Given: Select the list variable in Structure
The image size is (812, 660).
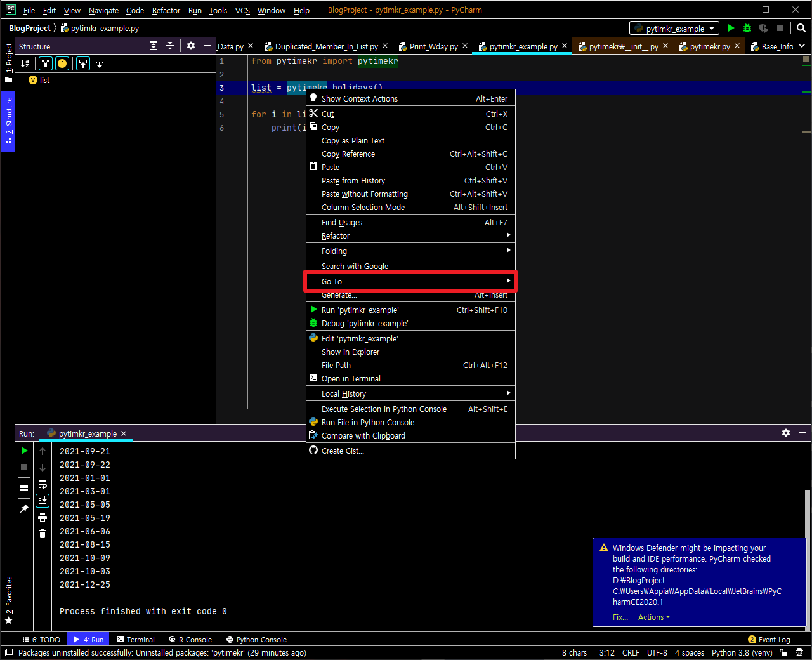Looking at the screenshot, I should pyautogui.click(x=39, y=80).
